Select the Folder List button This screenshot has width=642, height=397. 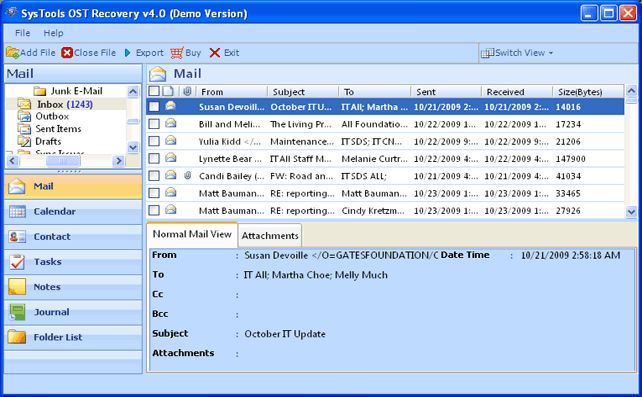(x=73, y=337)
